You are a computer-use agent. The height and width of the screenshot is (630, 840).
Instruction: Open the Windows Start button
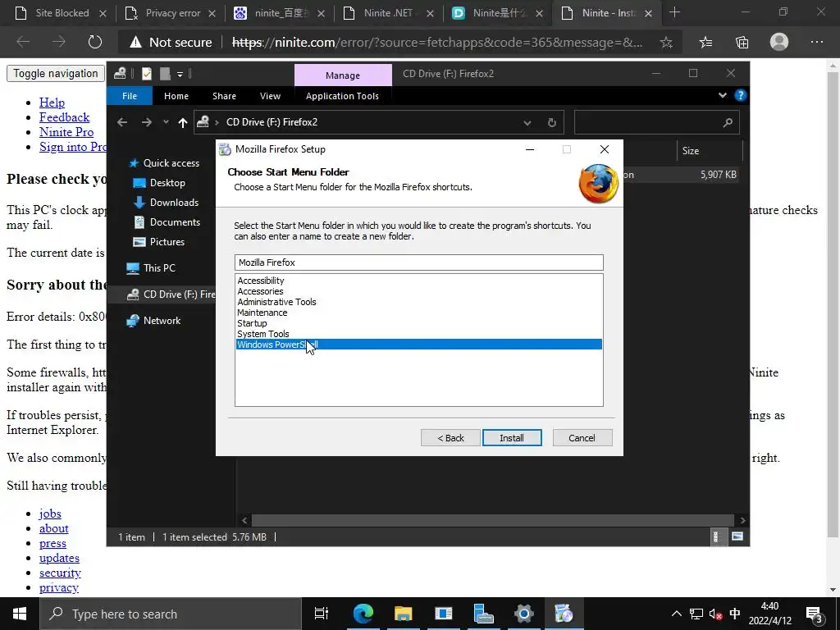pyautogui.click(x=20, y=614)
